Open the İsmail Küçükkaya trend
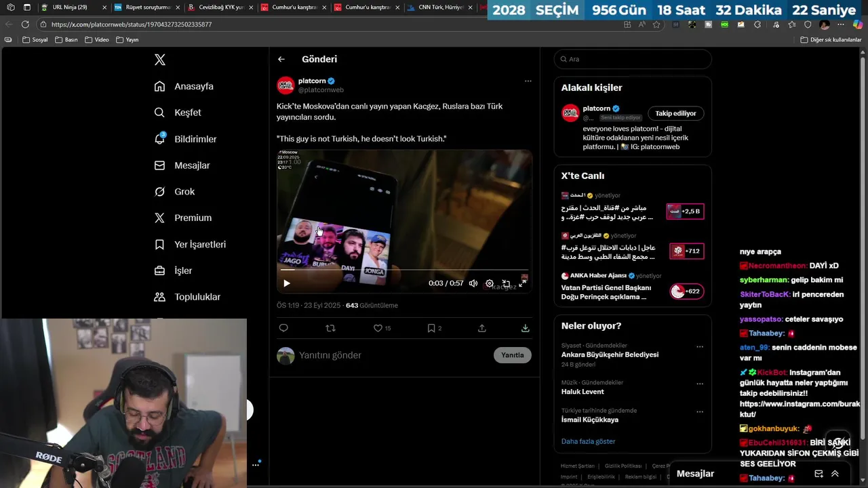Screen dimensions: 868x488 point(590,420)
